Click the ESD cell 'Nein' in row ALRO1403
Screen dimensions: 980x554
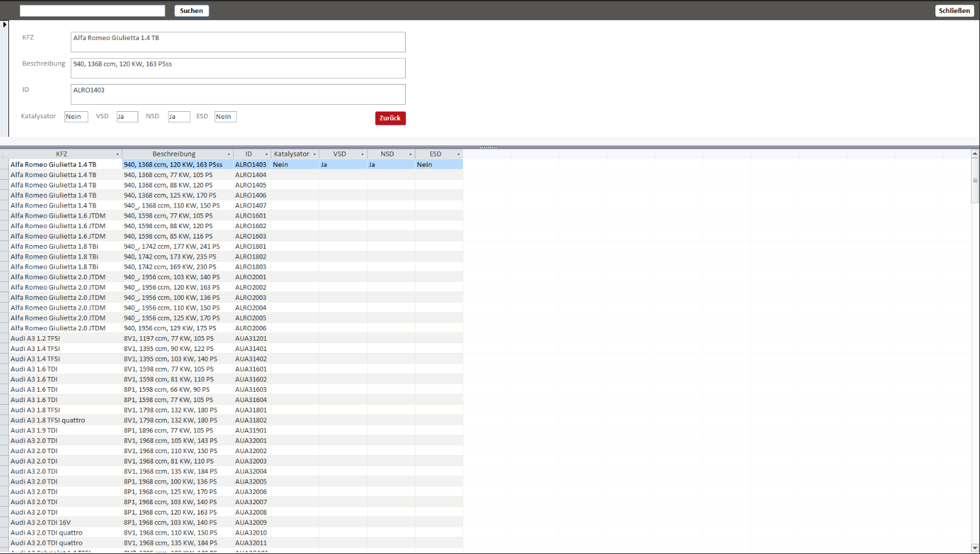[x=439, y=165]
